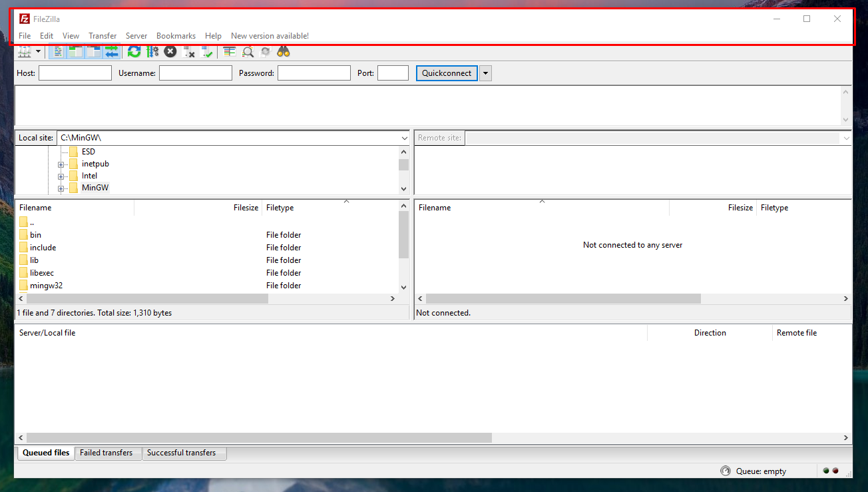Viewport: 868px width, 492px height.
Task: Open directory comparison
Action: tap(248, 51)
